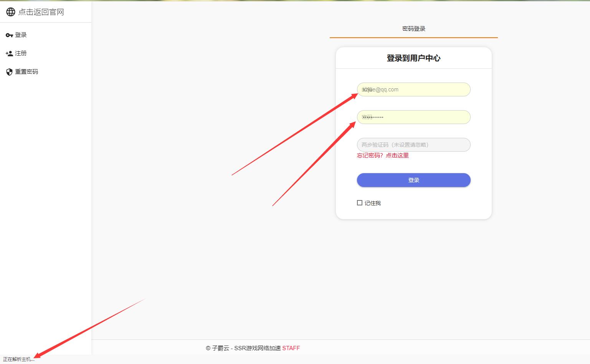Screen dimensions: 590x364
Task: Click the key icon next to 登录
Action: coord(9,35)
